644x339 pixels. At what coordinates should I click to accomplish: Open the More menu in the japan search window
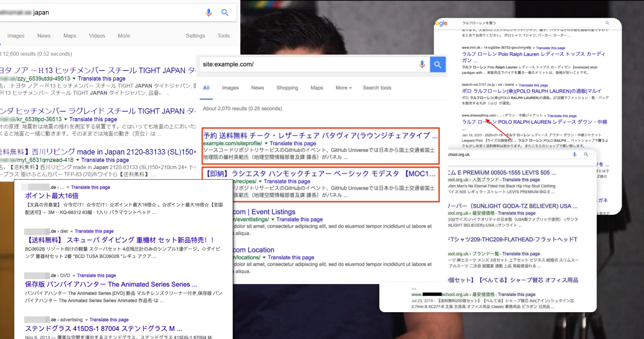click(124, 36)
